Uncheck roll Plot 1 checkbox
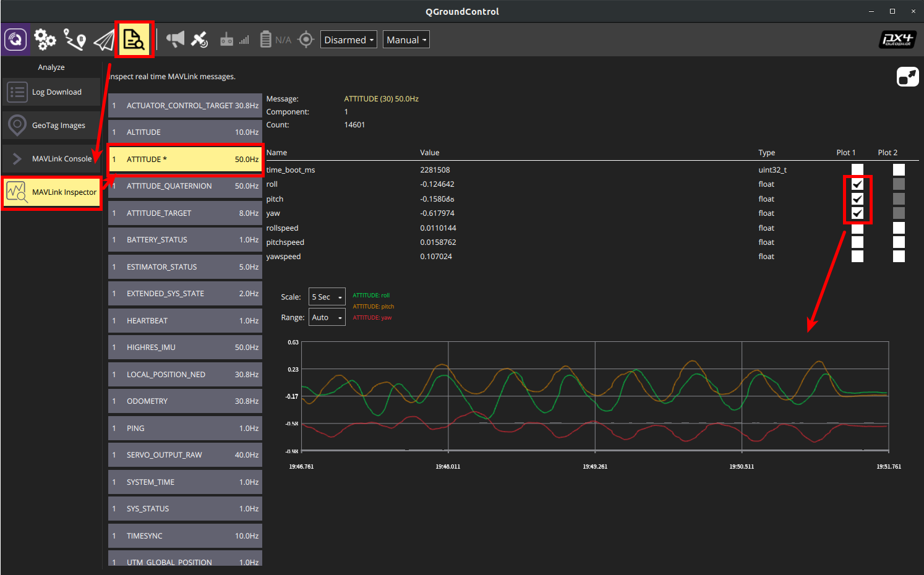Image resolution: width=924 pixels, height=575 pixels. tap(857, 184)
